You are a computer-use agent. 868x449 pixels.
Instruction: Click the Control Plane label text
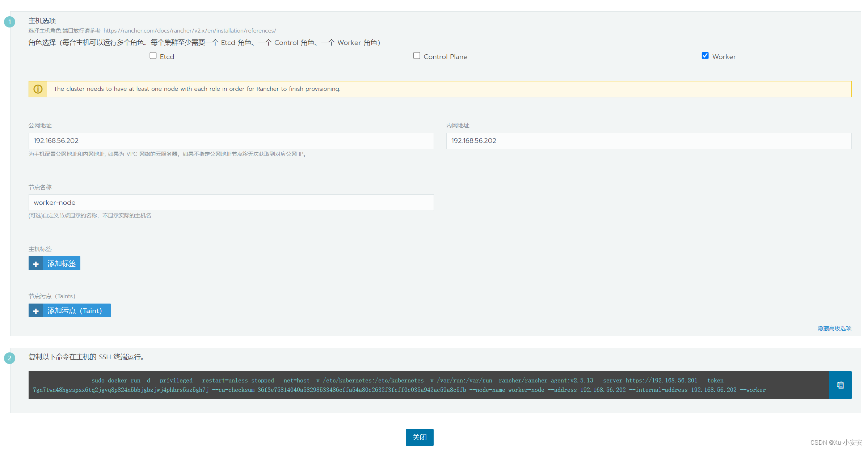tap(445, 57)
